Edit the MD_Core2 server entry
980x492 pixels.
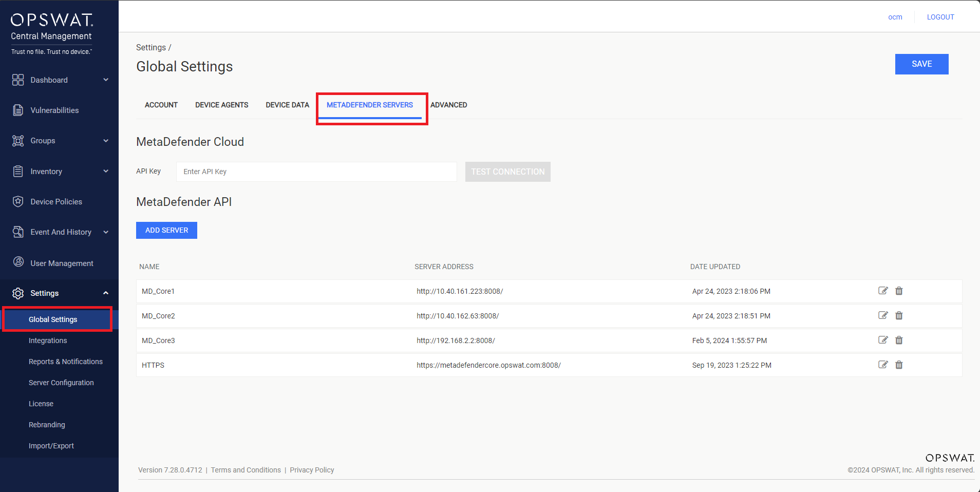[883, 315]
